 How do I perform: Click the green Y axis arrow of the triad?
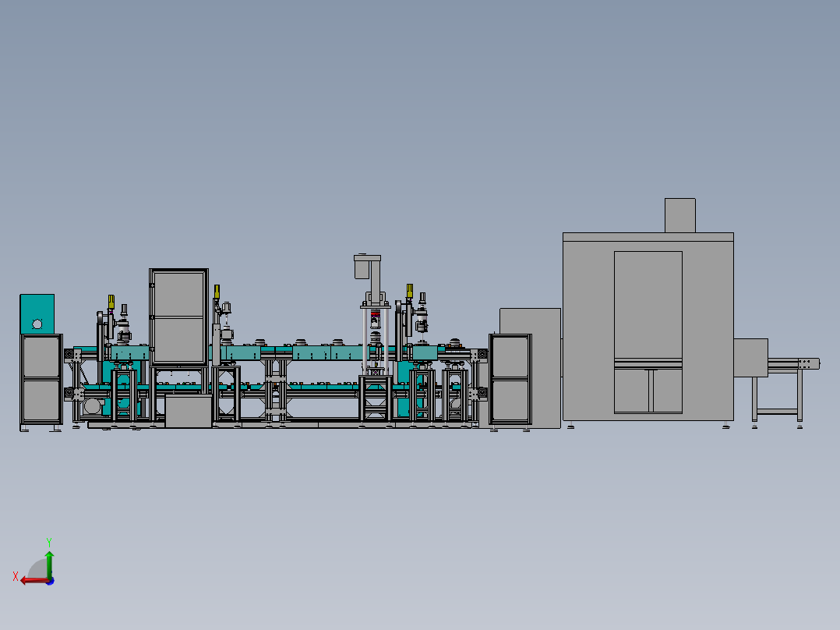(49, 564)
